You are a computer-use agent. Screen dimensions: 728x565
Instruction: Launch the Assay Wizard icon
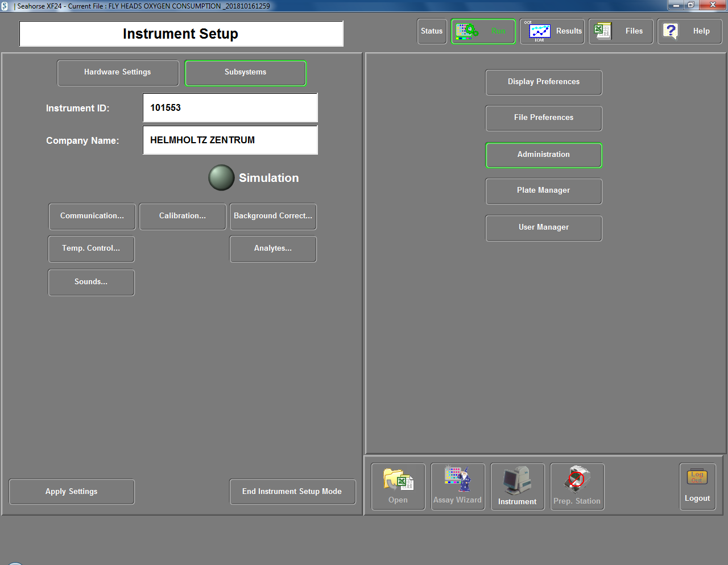click(x=458, y=480)
